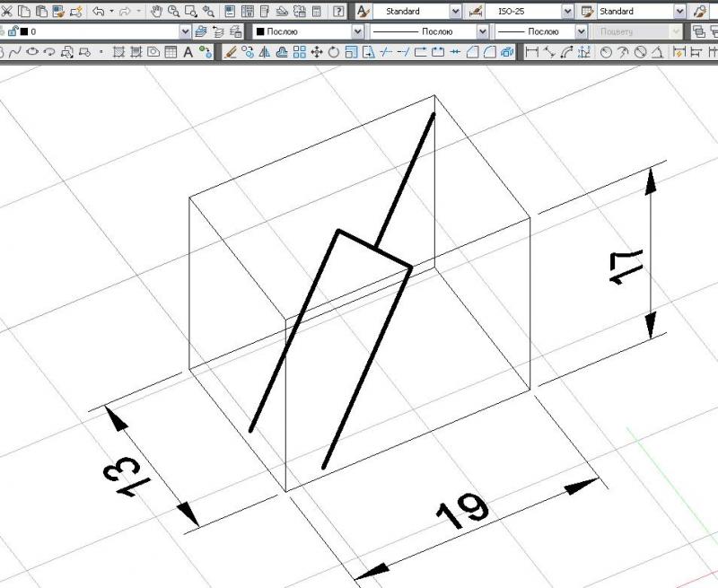The image size is (718, 588).
Task: Open the Sheet Set Manager icon
Action: click(282, 12)
